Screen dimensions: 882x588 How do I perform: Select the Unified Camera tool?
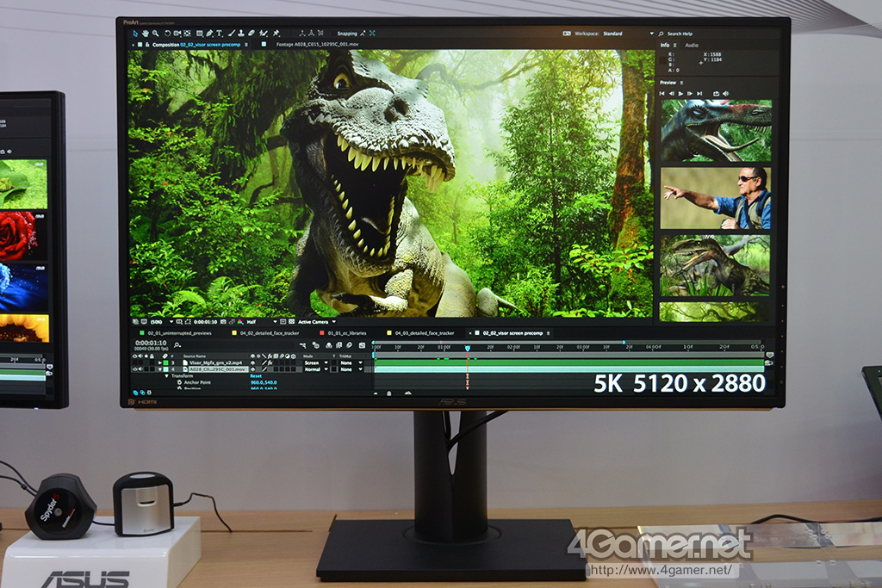177,34
